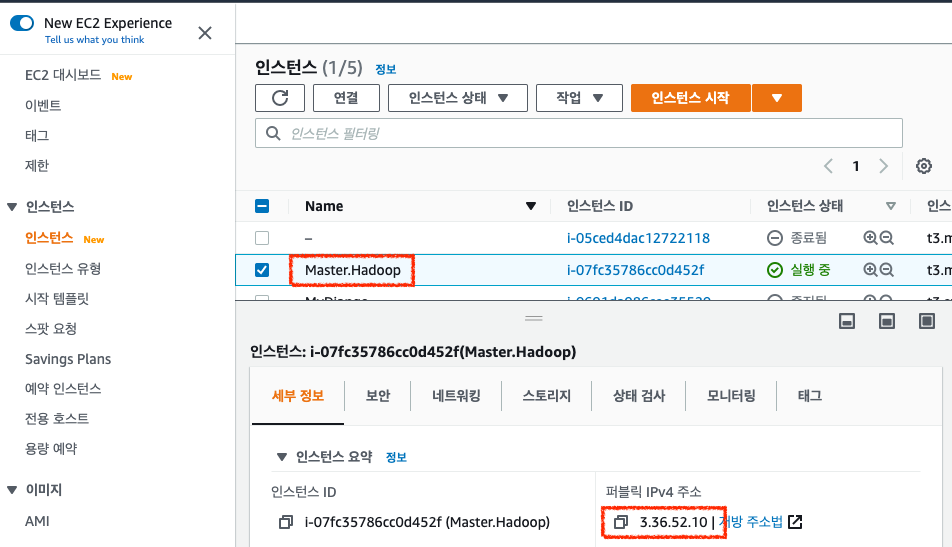
Task: Sort by the 인스턴스 상태 column arrow
Action: pyautogui.click(x=891, y=206)
